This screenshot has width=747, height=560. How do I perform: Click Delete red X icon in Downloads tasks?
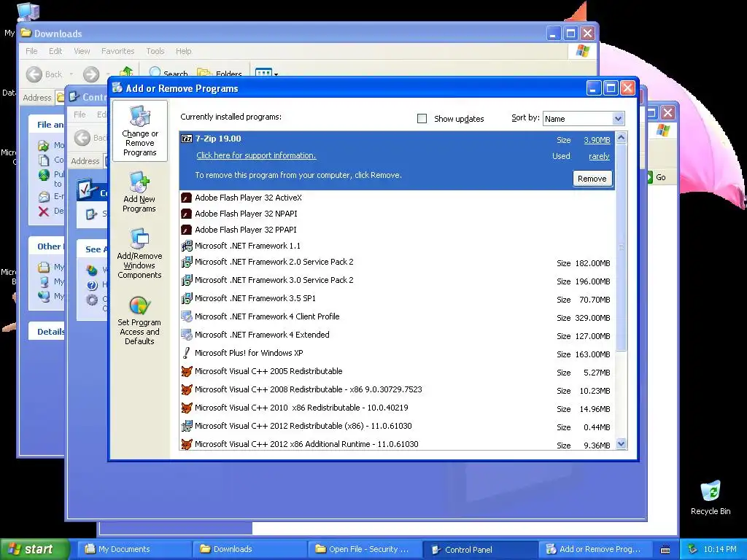coord(43,211)
